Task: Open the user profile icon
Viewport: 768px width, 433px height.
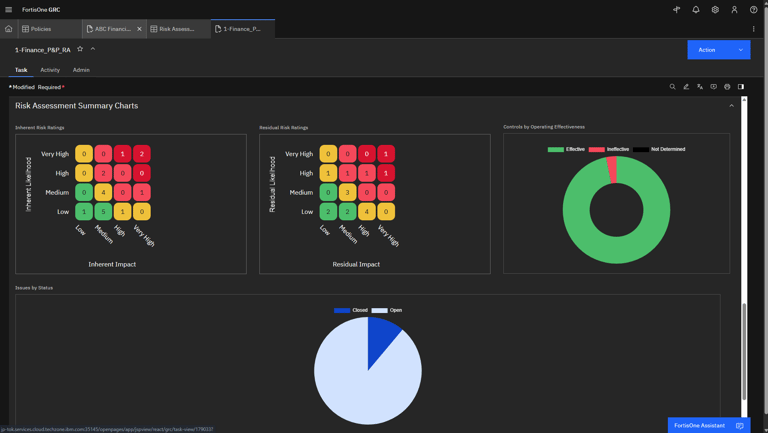Action: point(734,9)
